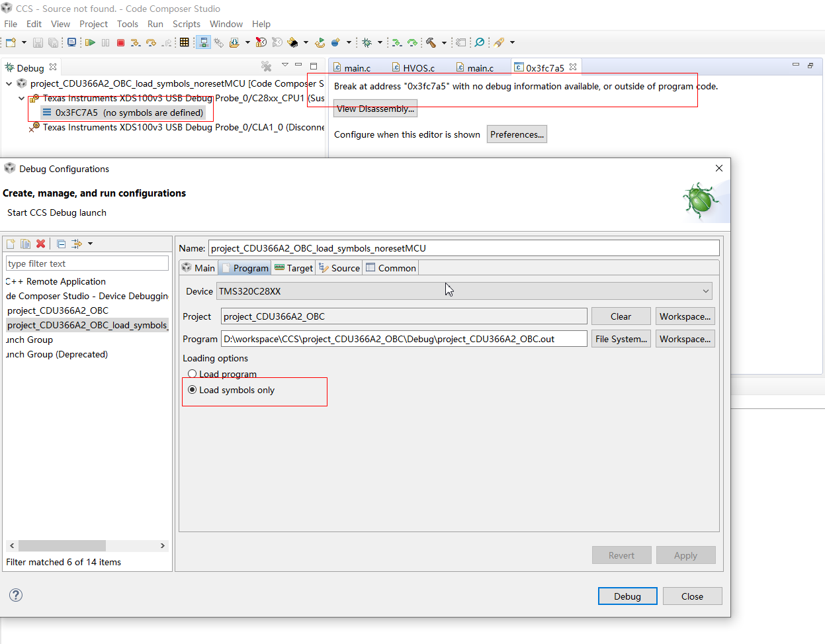Click the Remove All Terminated icon in Debug view
825x644 pixels.
pyautogui.click(x=266, y=66)
